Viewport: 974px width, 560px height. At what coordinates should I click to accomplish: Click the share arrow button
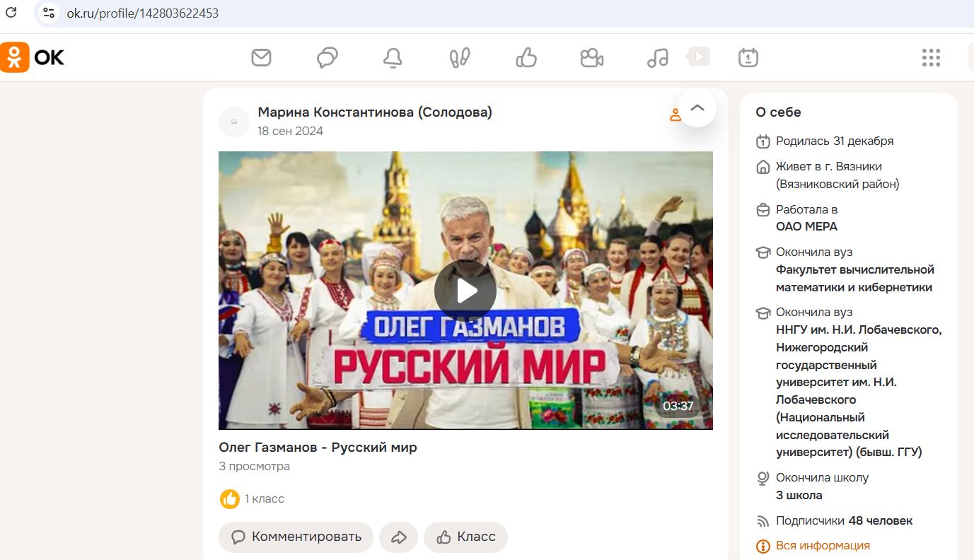tap(398, 537)
